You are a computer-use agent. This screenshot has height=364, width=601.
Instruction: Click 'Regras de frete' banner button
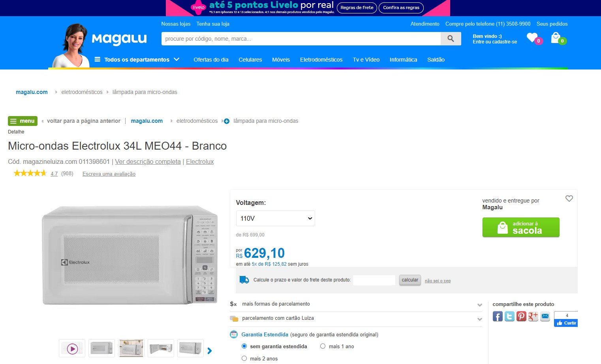click(x=357, y=8)
